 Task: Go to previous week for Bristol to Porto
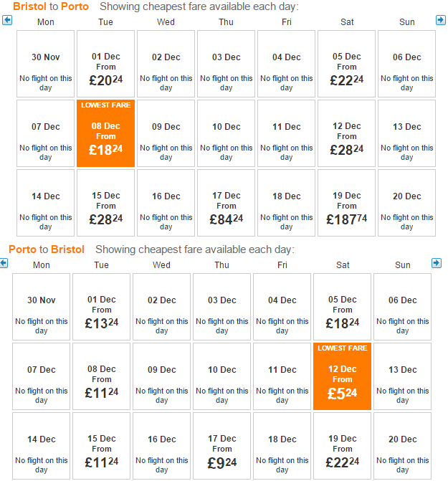(x=7, y=20)
